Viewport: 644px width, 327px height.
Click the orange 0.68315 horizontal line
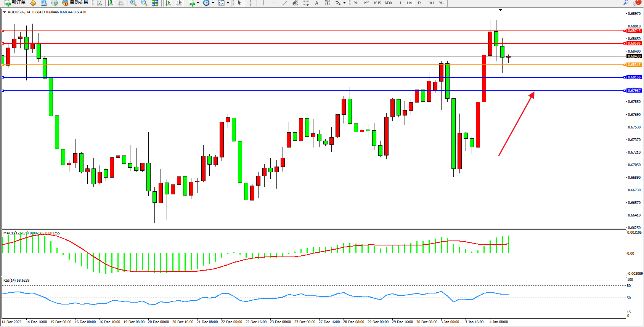(267, 65)
